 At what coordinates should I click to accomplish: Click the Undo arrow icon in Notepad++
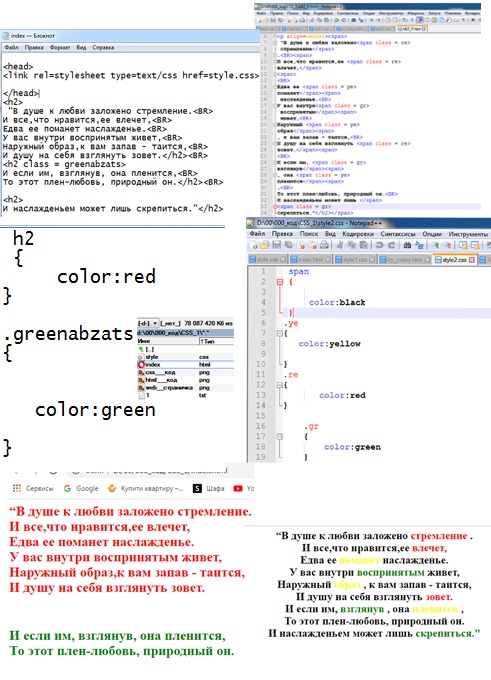click(x=380, y=245)
